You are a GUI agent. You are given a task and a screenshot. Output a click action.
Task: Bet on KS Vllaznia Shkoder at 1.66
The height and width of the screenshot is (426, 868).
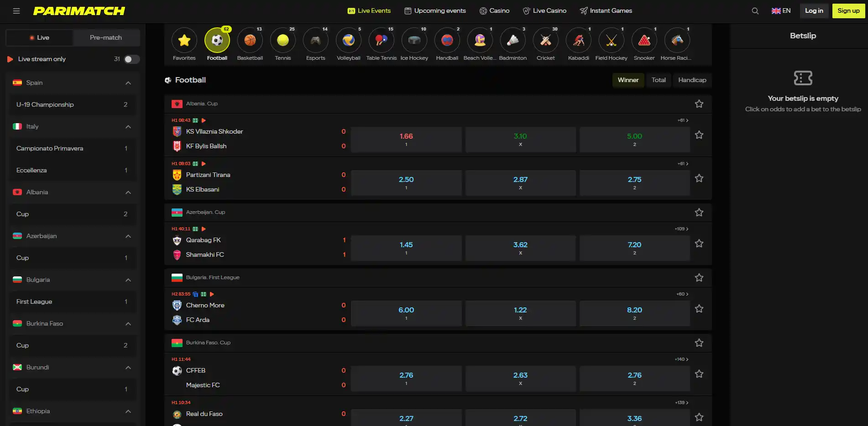coord(406,140)
